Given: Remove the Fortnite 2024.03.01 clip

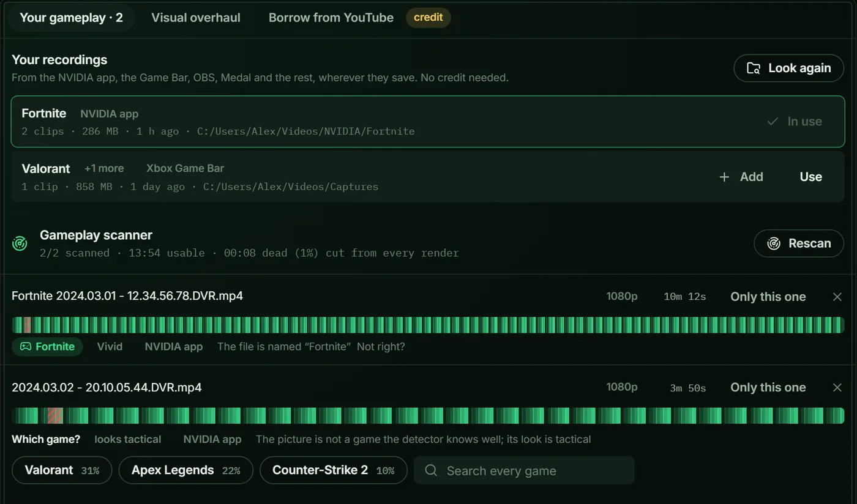Looking at the screenshot, I should coord(837,297).
